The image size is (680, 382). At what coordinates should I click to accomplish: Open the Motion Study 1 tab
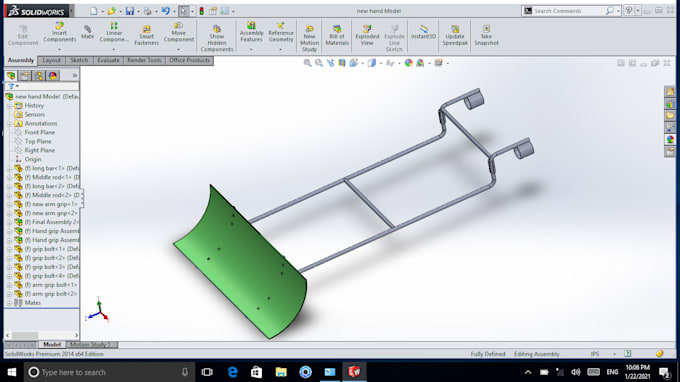click(x=92, y=344)
